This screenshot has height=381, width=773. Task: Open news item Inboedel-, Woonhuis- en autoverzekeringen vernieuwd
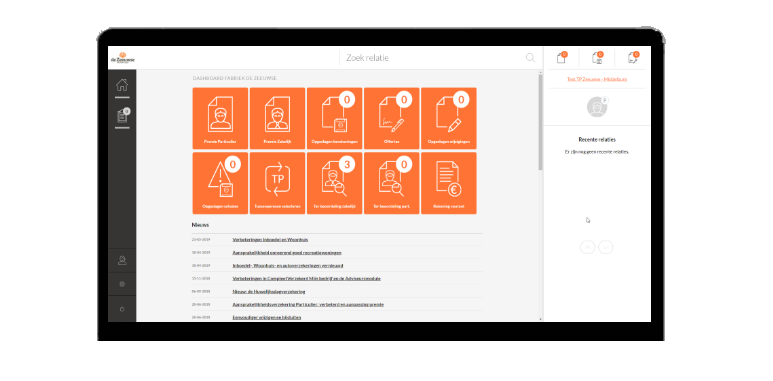[x=288, y=265]
